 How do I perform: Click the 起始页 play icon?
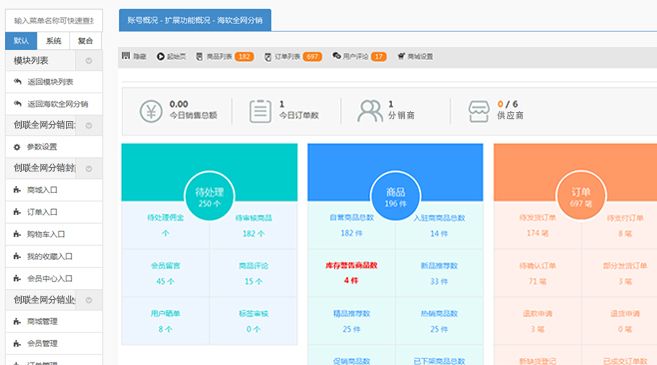(x=160, y=57)
